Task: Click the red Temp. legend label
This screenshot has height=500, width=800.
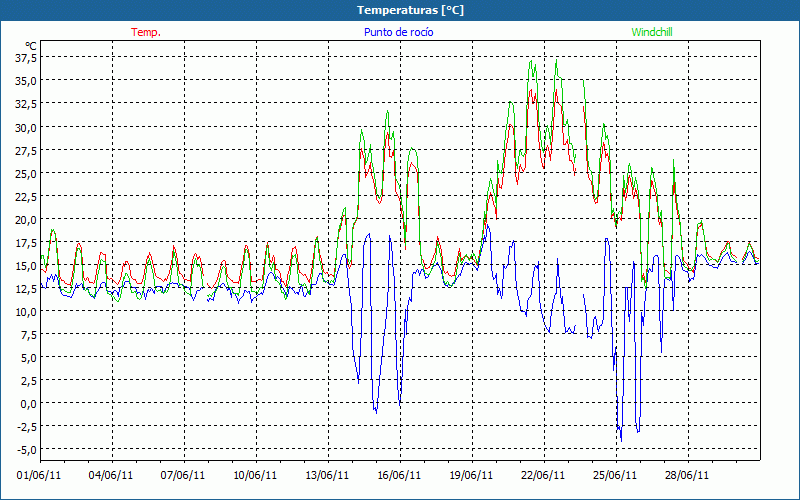Action: (x=146, y=32)
